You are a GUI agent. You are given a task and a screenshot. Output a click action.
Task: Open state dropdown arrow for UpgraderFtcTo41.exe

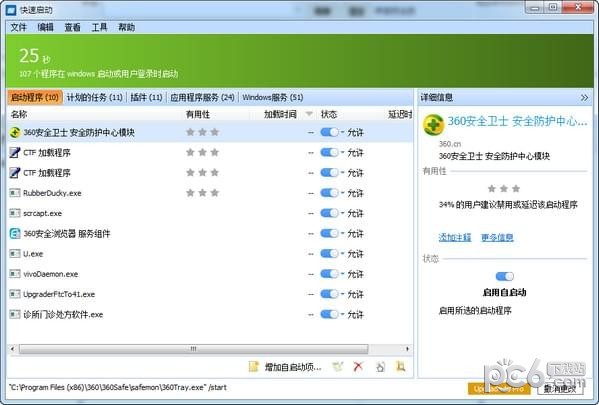(342, 294)
